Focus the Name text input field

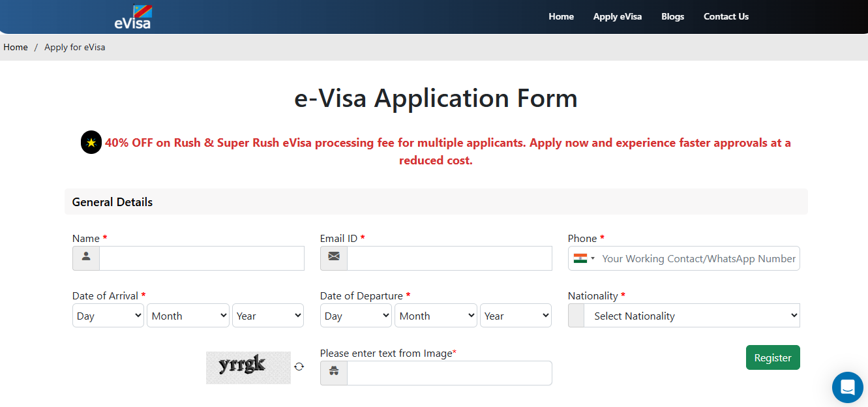point(202,258)
